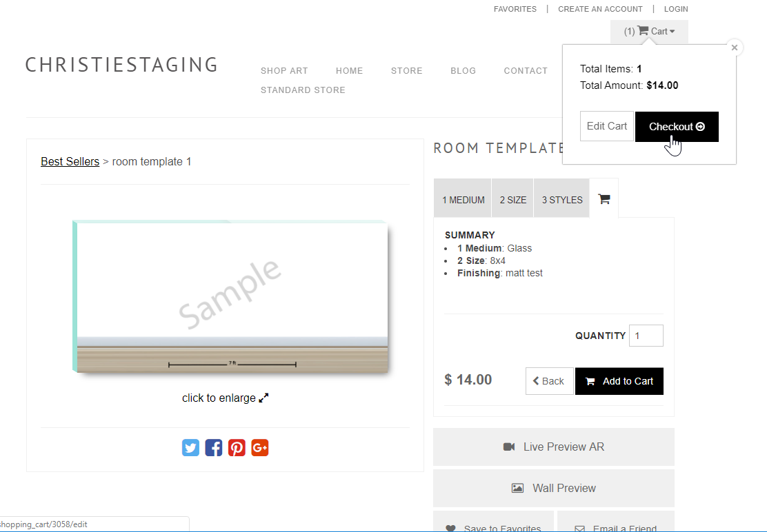Navigate to the BLOG section
The image size is (767, 532).
tap(463, 70)
